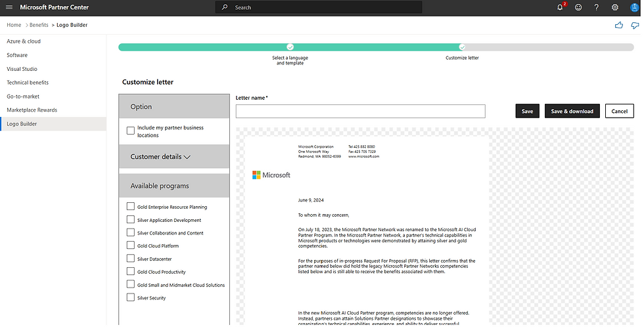Screen dimensions: 644x327
Task: Select Logo Builder in sidebar
Action: click(x=53, y=124)
